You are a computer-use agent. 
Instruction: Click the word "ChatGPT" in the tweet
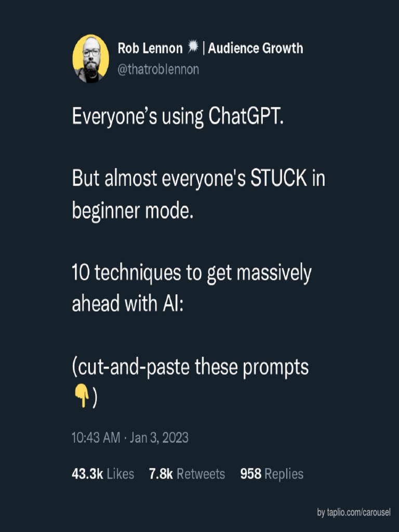point(245,117)
